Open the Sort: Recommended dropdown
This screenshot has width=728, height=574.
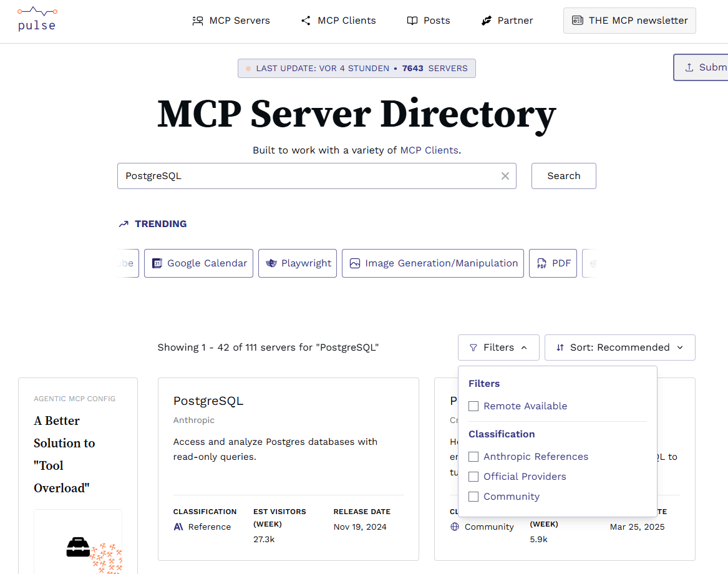coord(619,347)
